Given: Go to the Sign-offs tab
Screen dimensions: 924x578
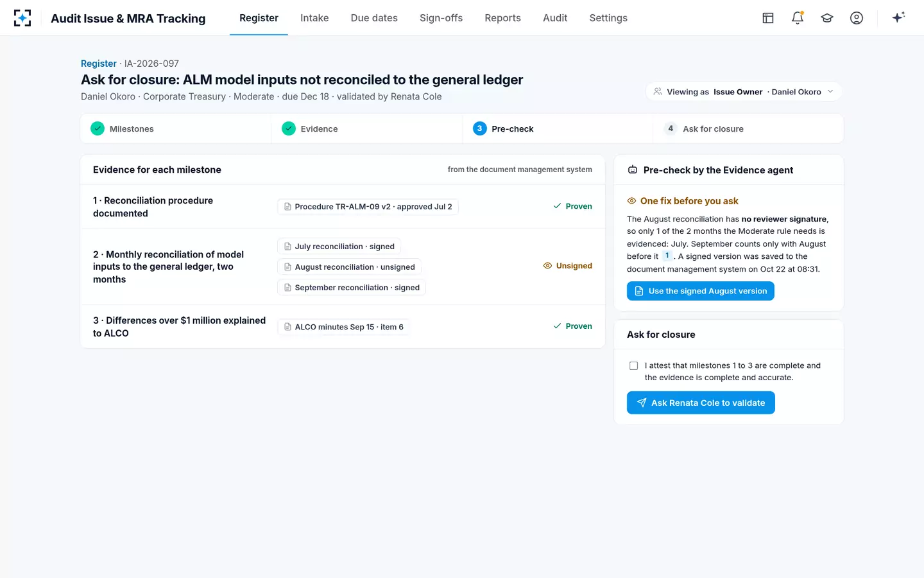Looking at the screenshot, I should (441, 18).
